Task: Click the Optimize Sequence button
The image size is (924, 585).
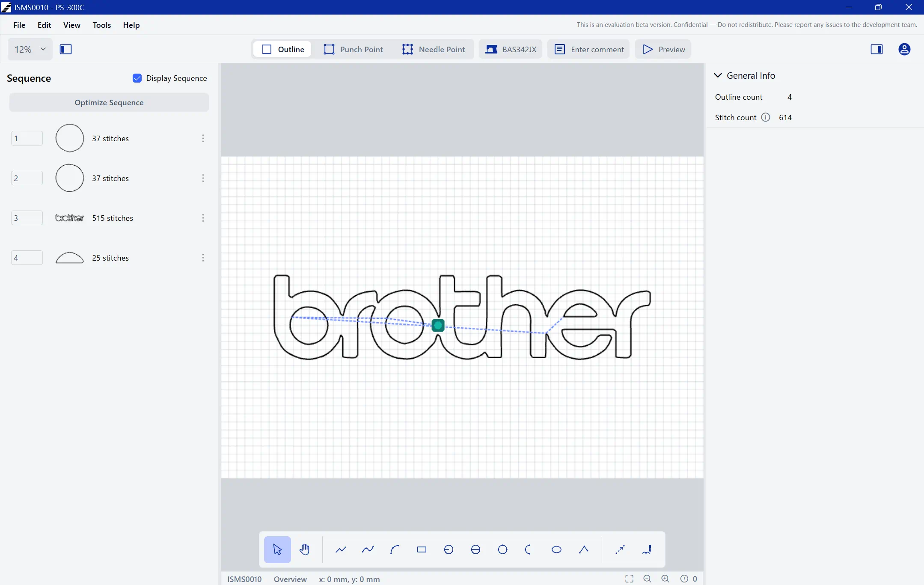Action: coord(109,102)
